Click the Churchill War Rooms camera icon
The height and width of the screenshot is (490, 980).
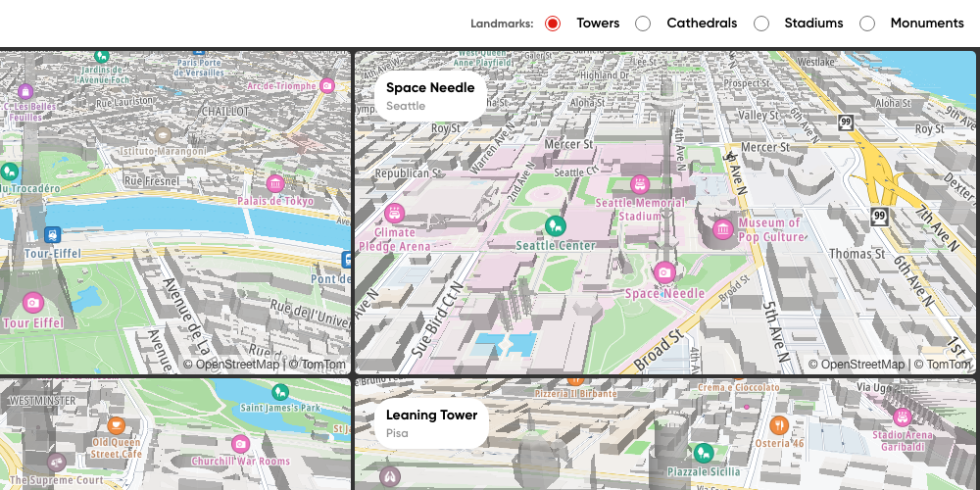pyautogui.click(x=241, y=444)
